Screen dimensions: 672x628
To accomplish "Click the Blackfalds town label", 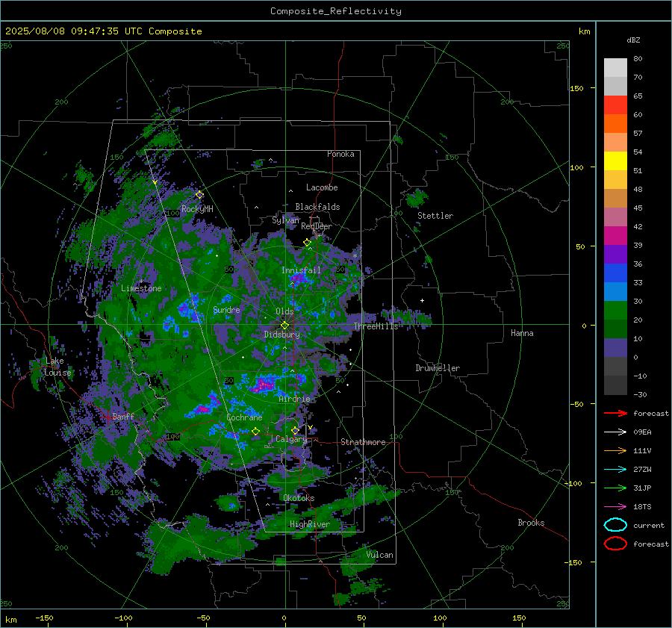I will (x=317, y=207).
